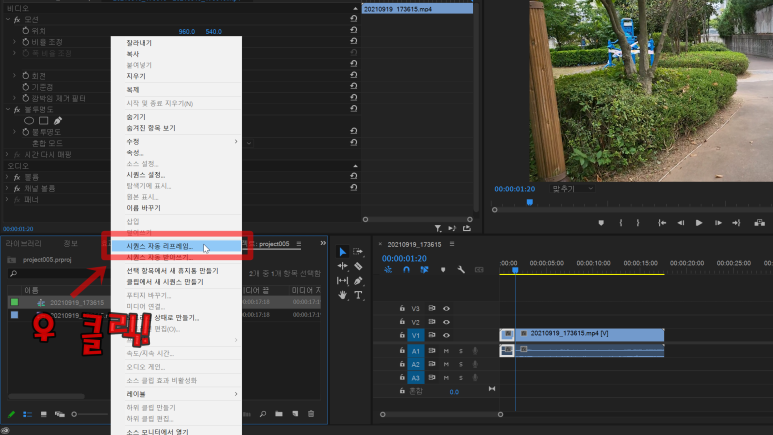Step forward one frame in Program Monitor
Screen dimensions: 773x435
coord(718,223)
